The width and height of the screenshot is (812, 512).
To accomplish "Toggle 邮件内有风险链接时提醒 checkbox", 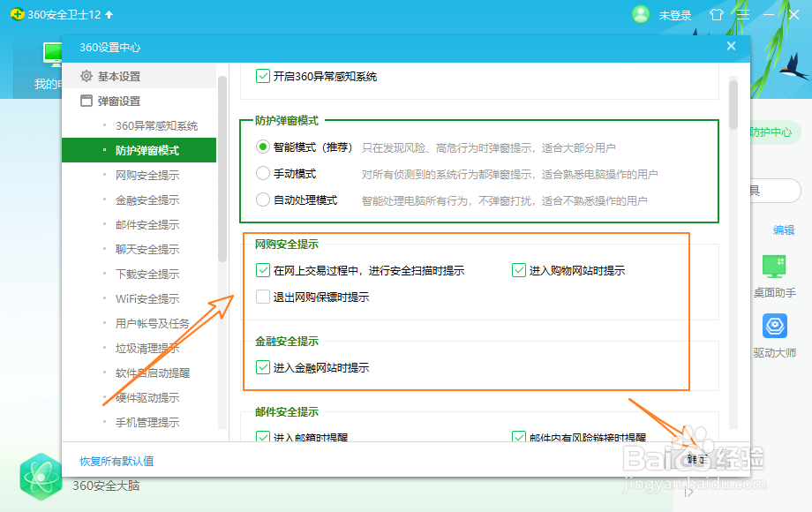I will [519, 436].
